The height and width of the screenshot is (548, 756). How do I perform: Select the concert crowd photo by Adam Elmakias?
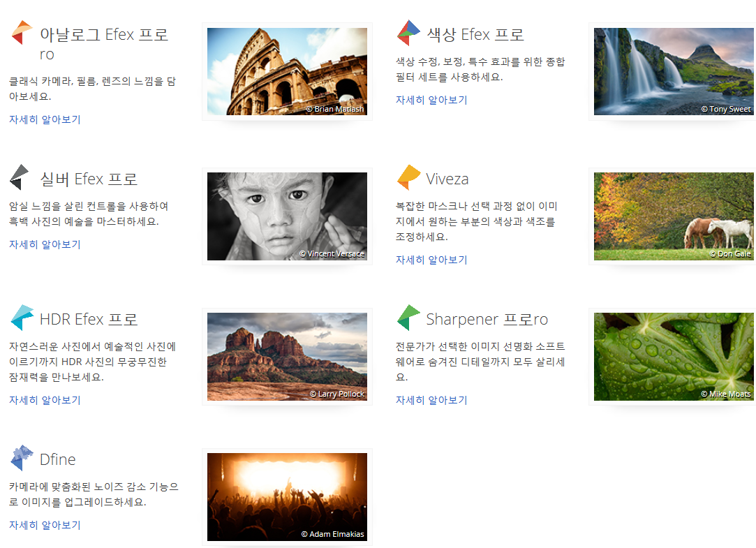pos(287,497)
